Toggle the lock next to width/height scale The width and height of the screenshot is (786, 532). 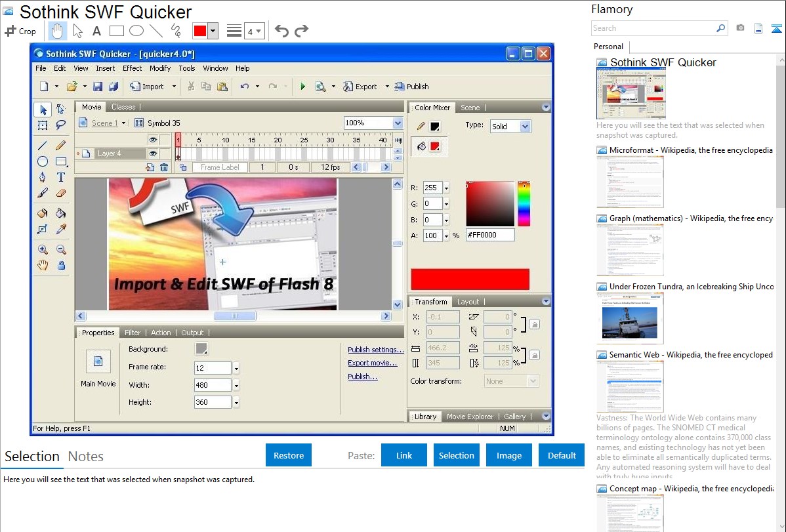tap(534, 356)
